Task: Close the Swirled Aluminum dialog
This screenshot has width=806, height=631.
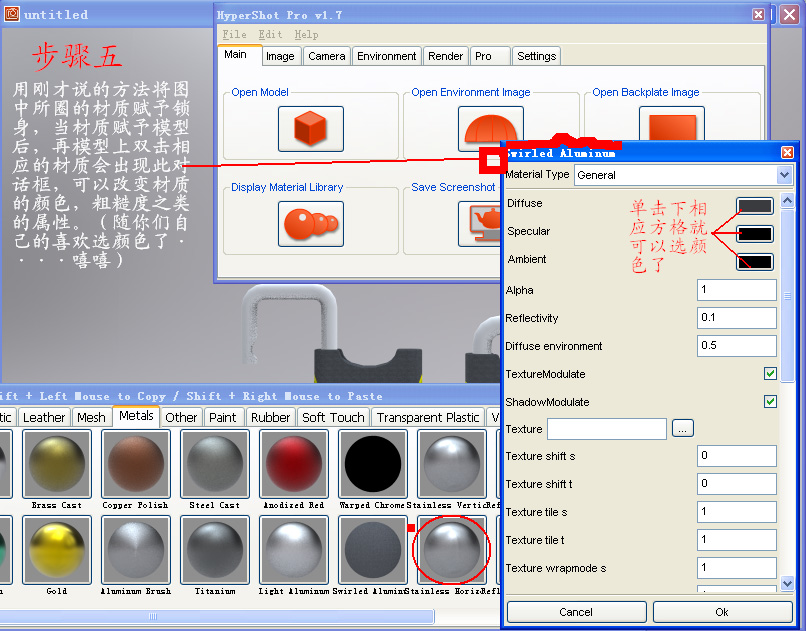Action: (787, 153)
